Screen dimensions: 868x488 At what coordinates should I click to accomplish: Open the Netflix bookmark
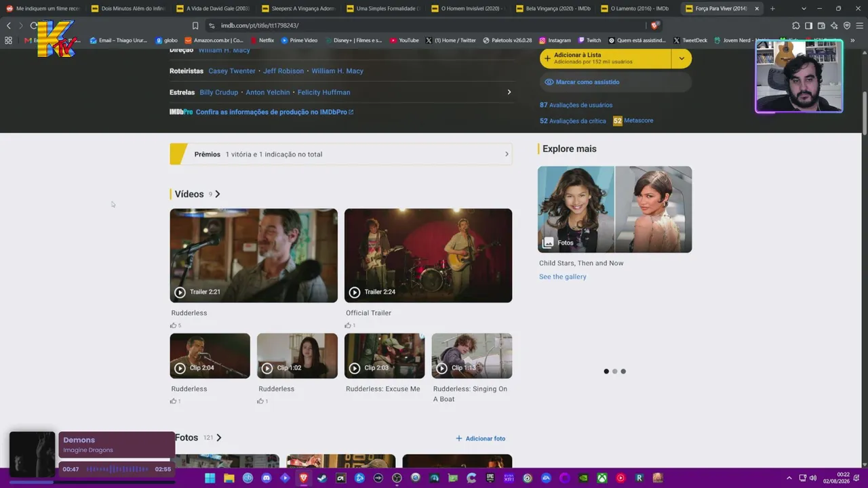(262, 41)
